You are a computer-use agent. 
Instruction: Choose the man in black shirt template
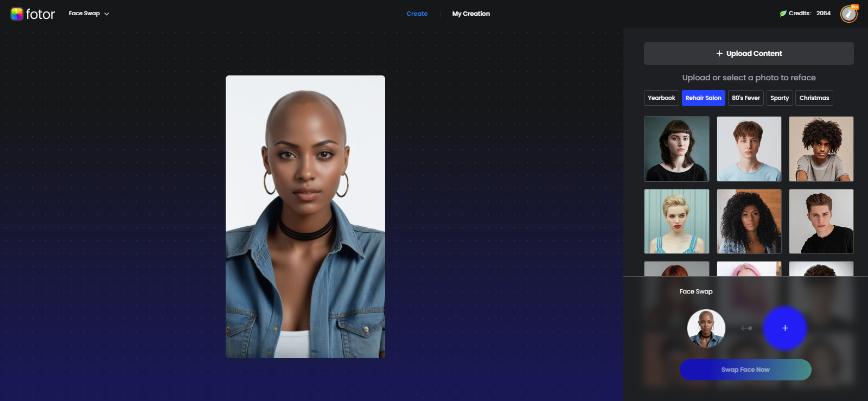point(821,221)
